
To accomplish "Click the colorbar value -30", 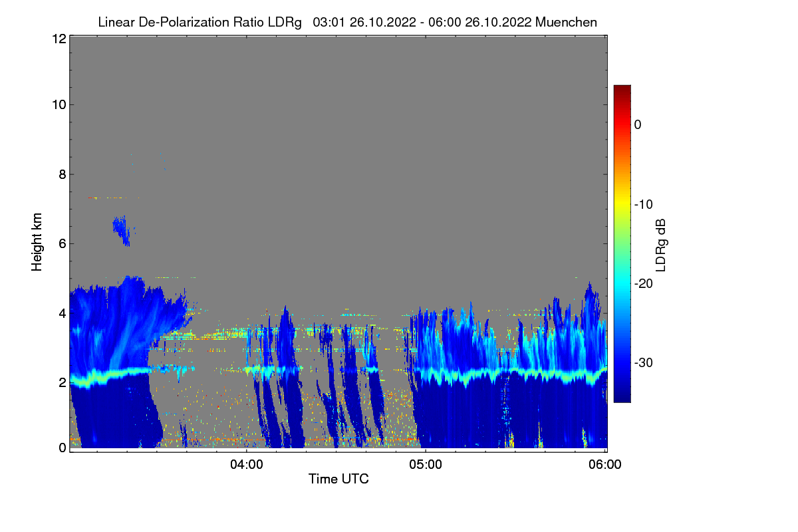I will point(642,362).
